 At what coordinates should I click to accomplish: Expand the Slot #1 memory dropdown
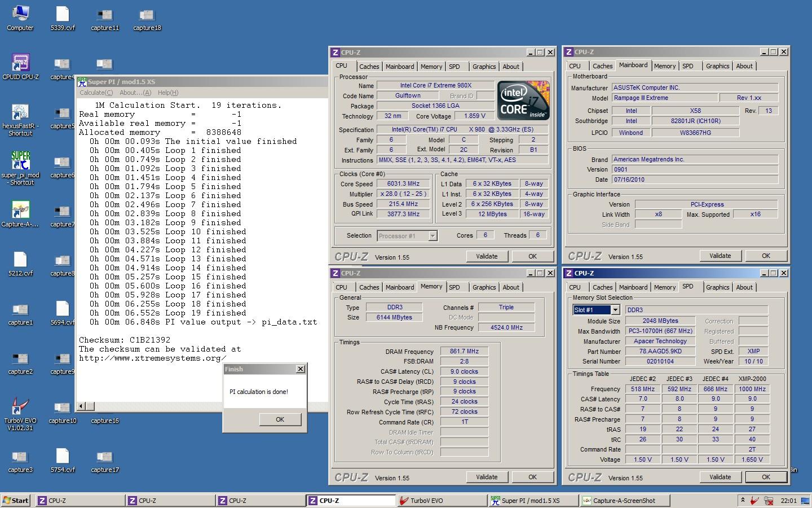[615, 310]
